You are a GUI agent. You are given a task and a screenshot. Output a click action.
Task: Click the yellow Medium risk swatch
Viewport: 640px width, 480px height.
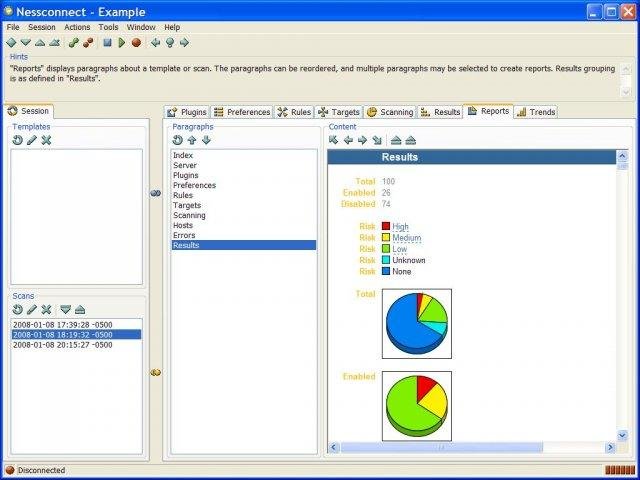pos(386,237)
